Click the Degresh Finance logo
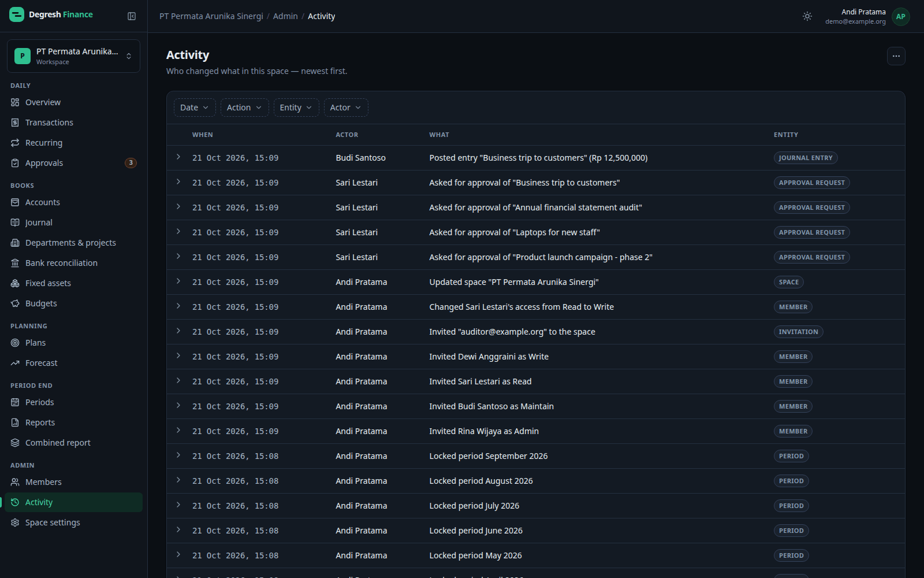 (51, 14)
